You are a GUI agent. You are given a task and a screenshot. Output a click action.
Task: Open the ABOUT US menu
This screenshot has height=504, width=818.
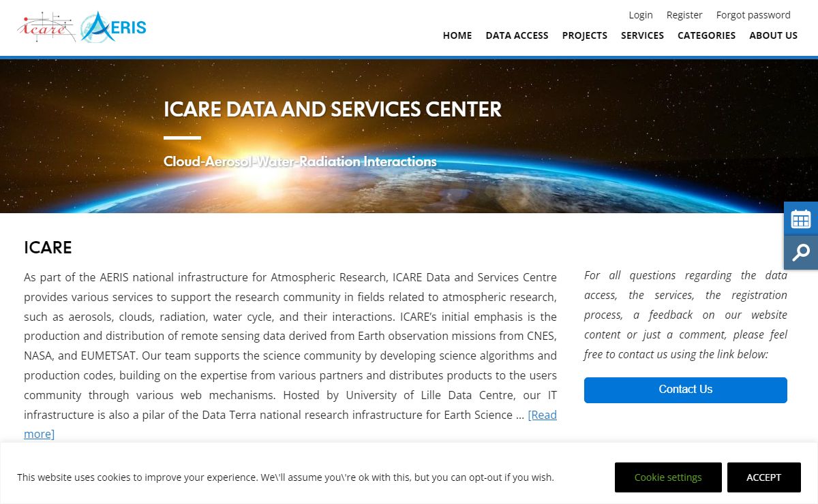(x=773, y=35)
